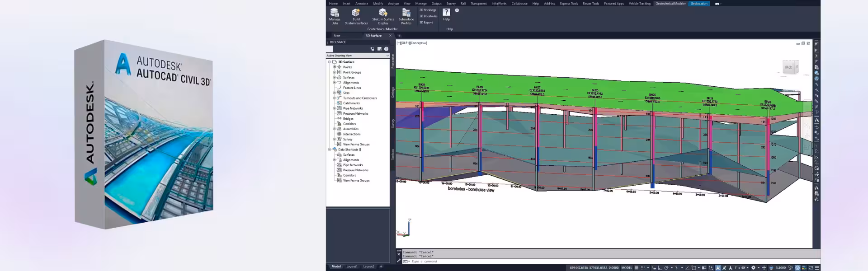
Task: Open the Settings vertical tab in Toolspace
Action: (393, 92)
